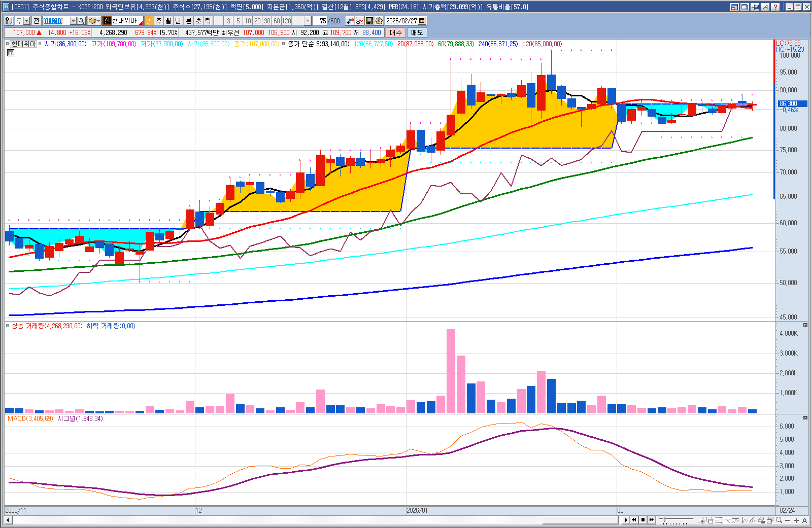Click the date field 2026/02/27
This screenshot has width=812, height=528.
(x=401, y=21)
